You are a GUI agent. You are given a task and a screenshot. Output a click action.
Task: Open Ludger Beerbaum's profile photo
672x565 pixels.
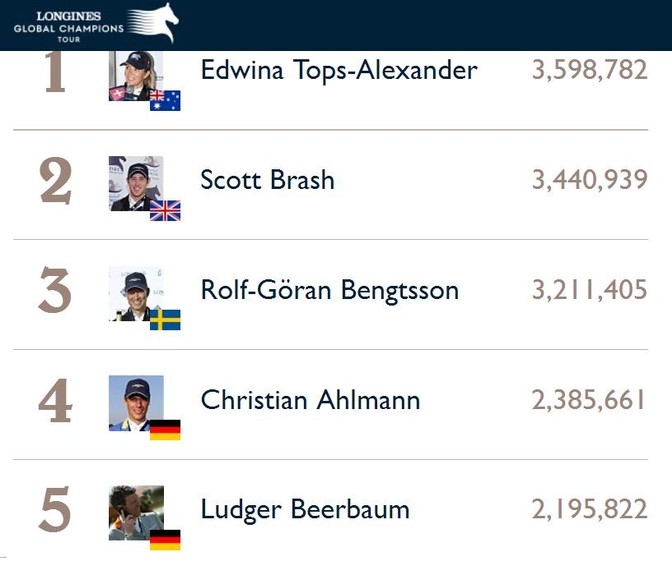pos(136,513)
